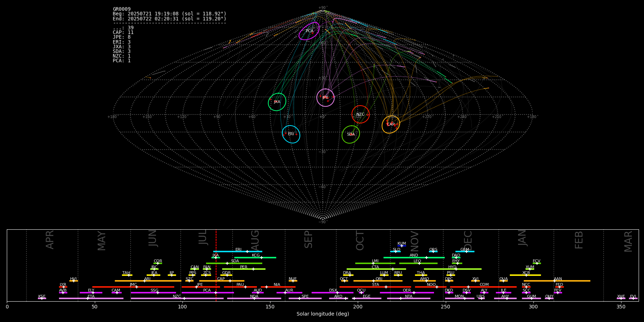Select the XHE shower bar in timeline
This screenshot has height=322, width=644.
coord(621,298)
